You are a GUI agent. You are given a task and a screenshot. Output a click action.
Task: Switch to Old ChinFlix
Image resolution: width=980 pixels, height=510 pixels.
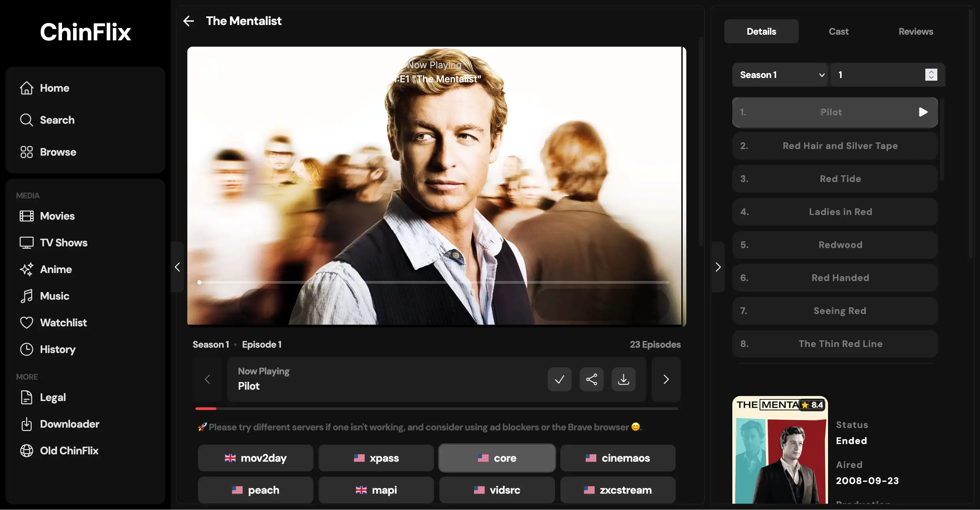tap(85, 450)
